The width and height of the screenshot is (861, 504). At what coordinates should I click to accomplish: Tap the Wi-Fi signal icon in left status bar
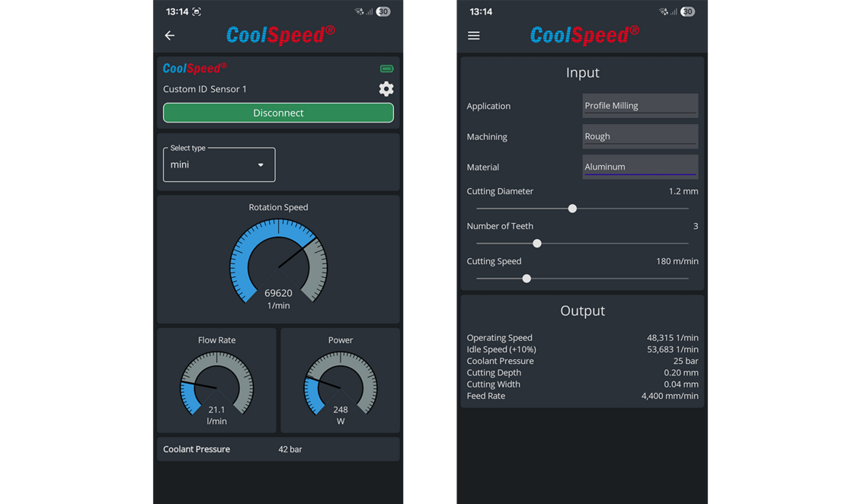point(359,11)
